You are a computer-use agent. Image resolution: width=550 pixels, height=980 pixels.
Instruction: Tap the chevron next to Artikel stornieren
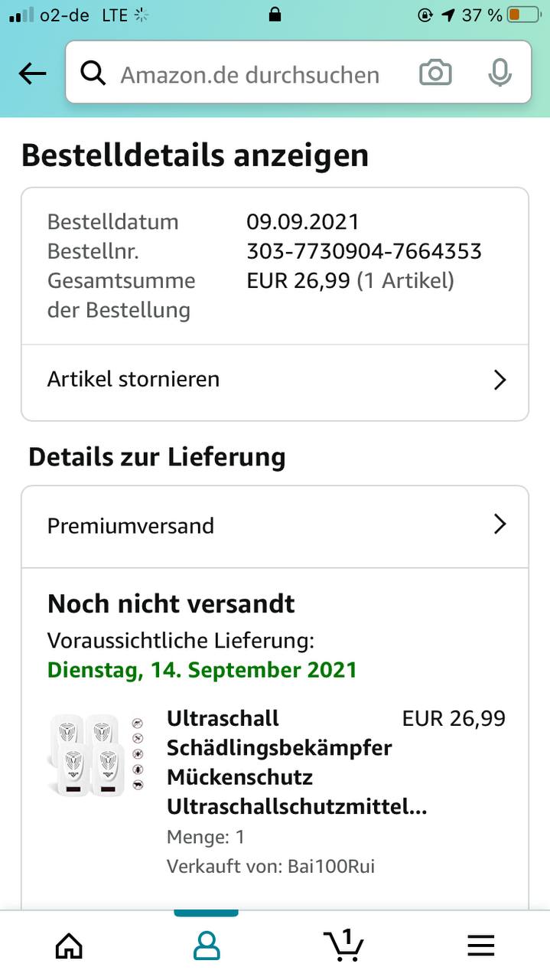point(500,380)
